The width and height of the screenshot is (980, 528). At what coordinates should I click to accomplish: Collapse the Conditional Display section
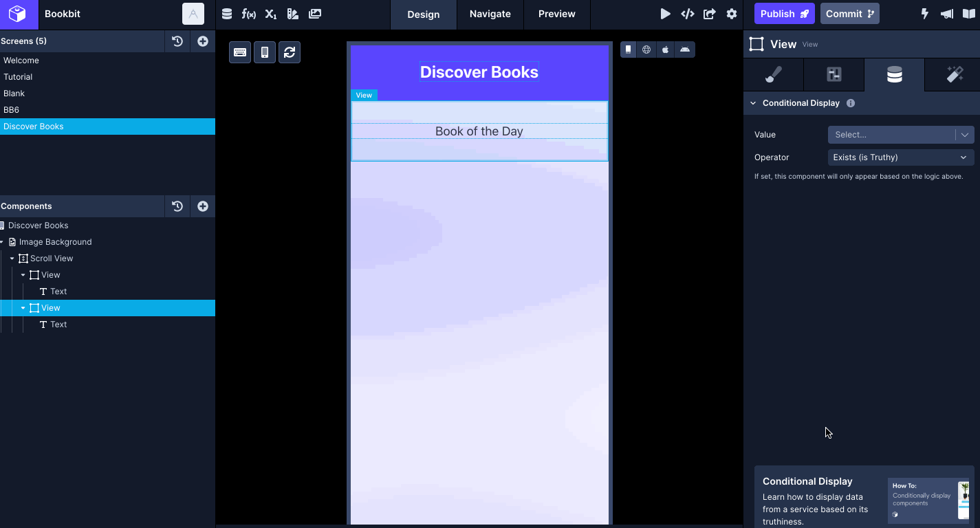coord(753,103)
